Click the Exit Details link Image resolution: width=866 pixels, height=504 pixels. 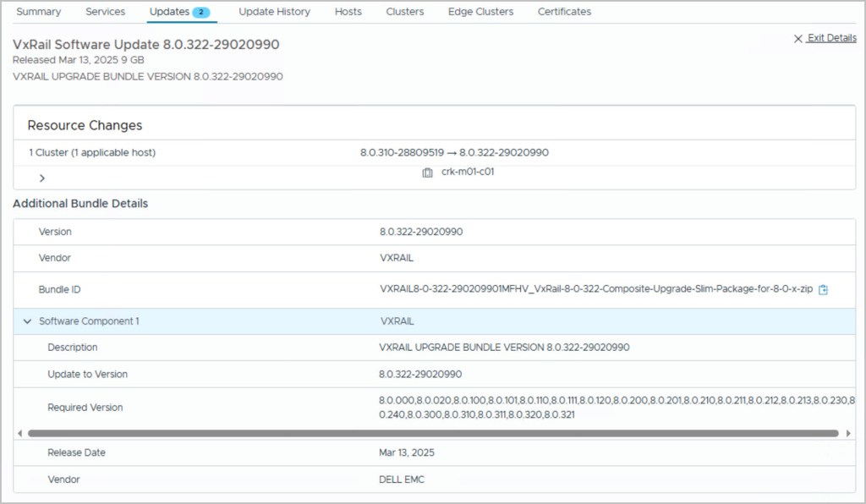tap(831, 38)
